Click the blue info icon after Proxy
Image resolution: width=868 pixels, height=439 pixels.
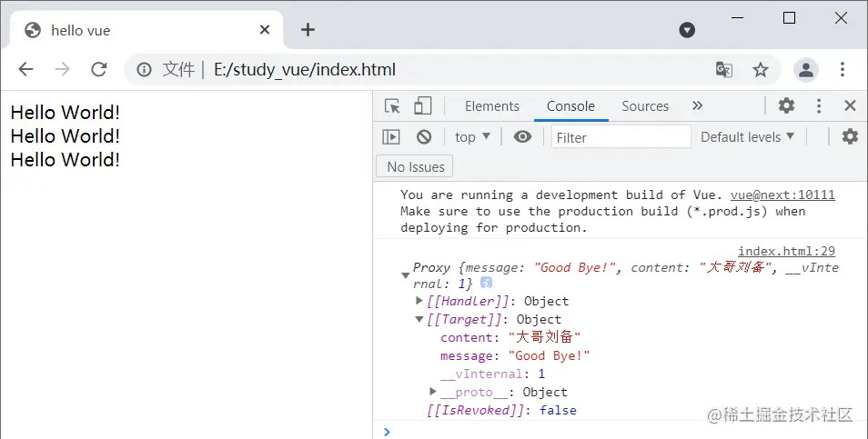pyautogui.click(x=486, y=283)
